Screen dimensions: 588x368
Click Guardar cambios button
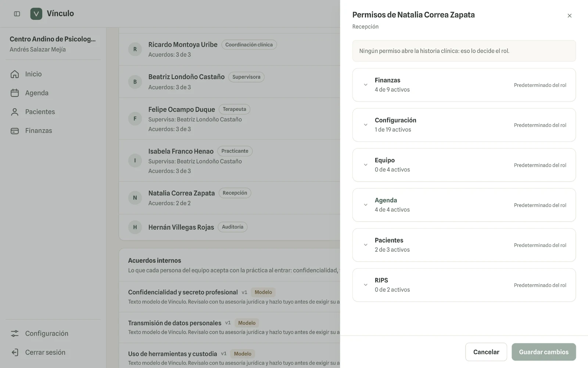[544, 352]
